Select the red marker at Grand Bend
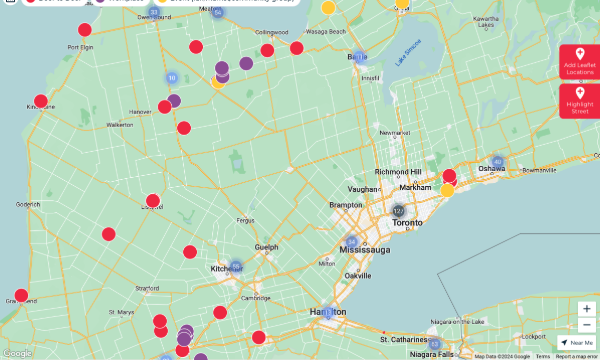600x360 pixels. tap(21, 295)
